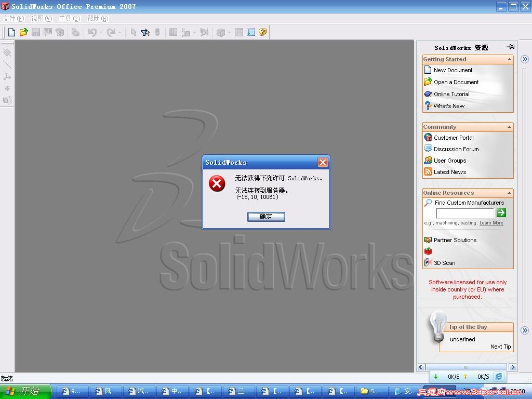The width and height of the screenshot is (532, 399).
Task: Click the Point asterisk reference icon
Action: click(x=7, y=88)
